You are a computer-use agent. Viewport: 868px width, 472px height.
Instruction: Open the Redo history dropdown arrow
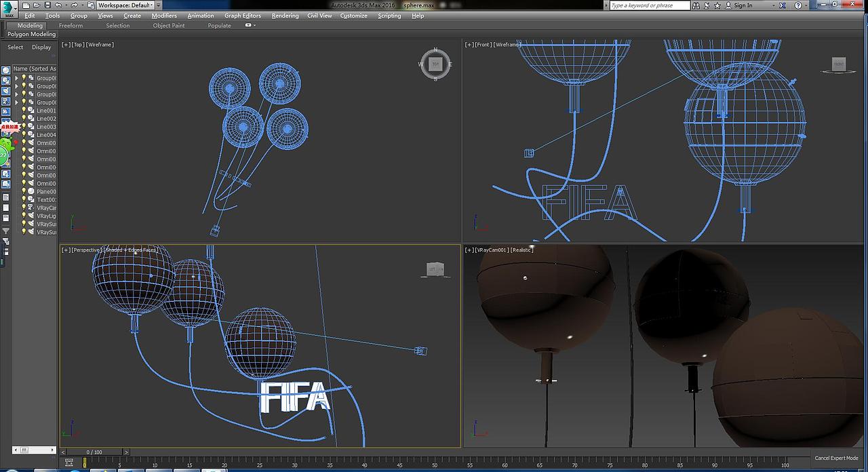pos(83,5)
